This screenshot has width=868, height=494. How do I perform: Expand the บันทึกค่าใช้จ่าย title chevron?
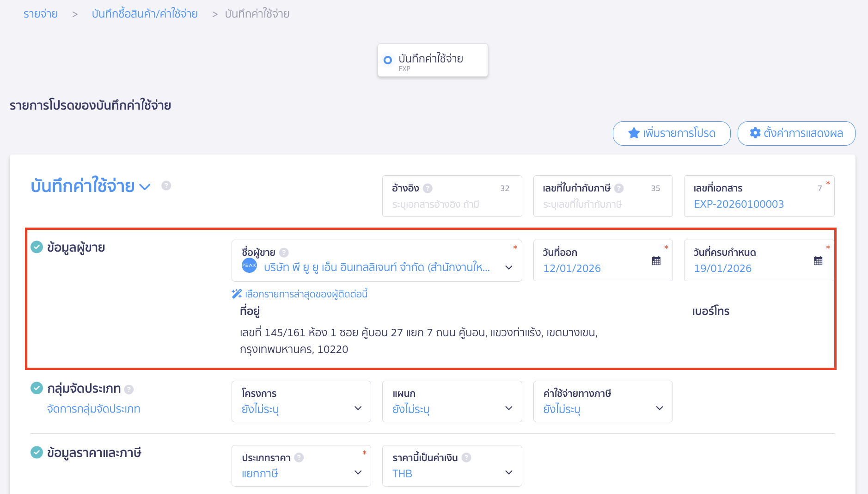pyautogui.click(x=145, y=186)
